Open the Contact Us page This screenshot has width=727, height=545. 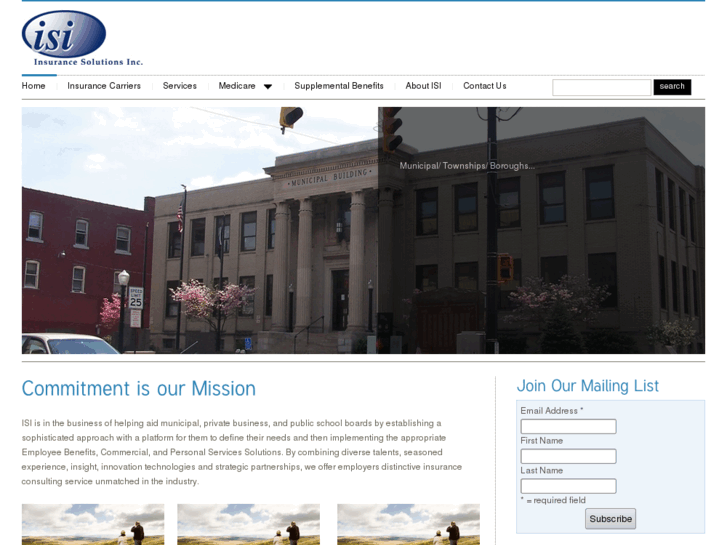485,86
